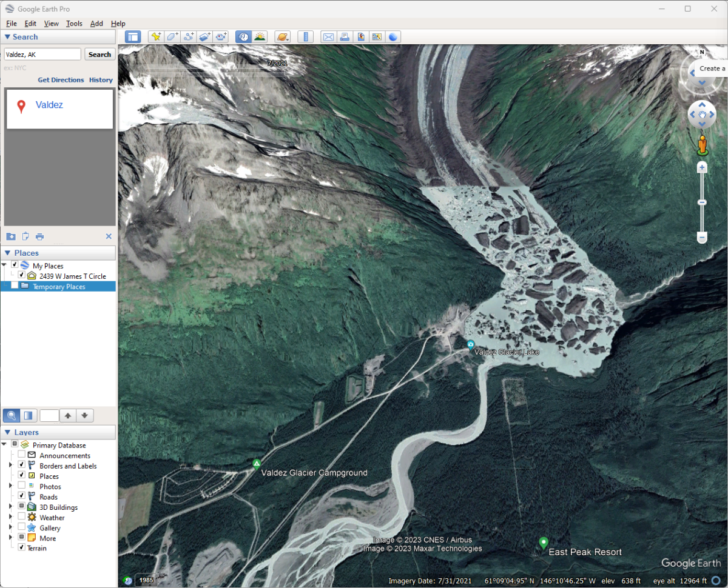Turn off the Roads layer checkbox

click(x=22, y=496)
